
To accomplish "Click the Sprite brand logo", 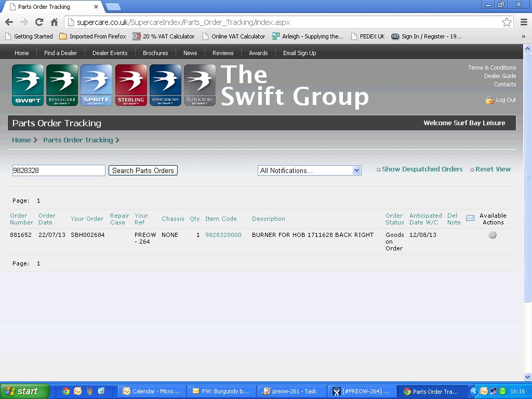I will point(96,86).
